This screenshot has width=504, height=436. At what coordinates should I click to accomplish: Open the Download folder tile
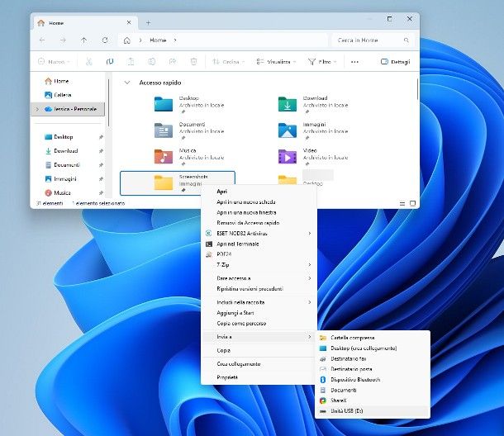(313, 104)
